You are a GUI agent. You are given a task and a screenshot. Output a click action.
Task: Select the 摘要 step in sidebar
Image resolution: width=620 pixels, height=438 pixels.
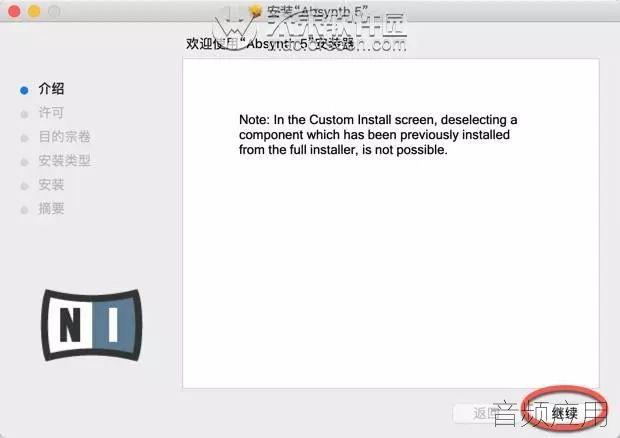pos(51,209)
